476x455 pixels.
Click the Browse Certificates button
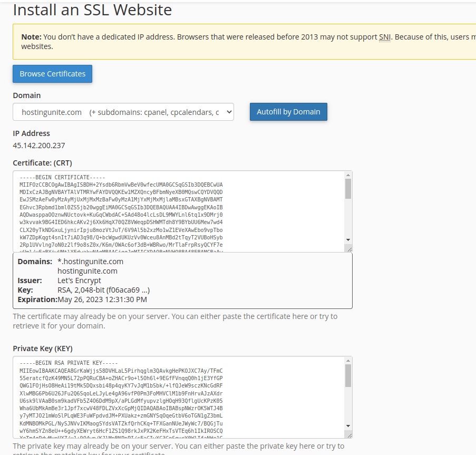pyautogui.click(x=52, y=74)
